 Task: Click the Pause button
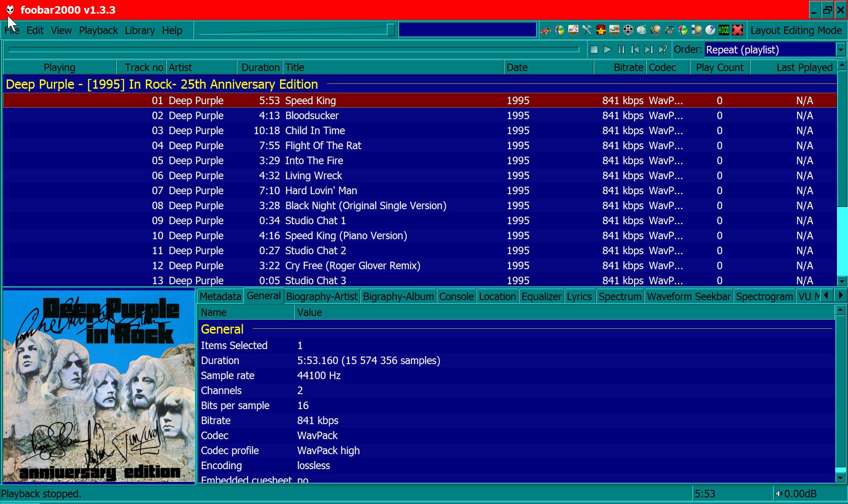621,50
